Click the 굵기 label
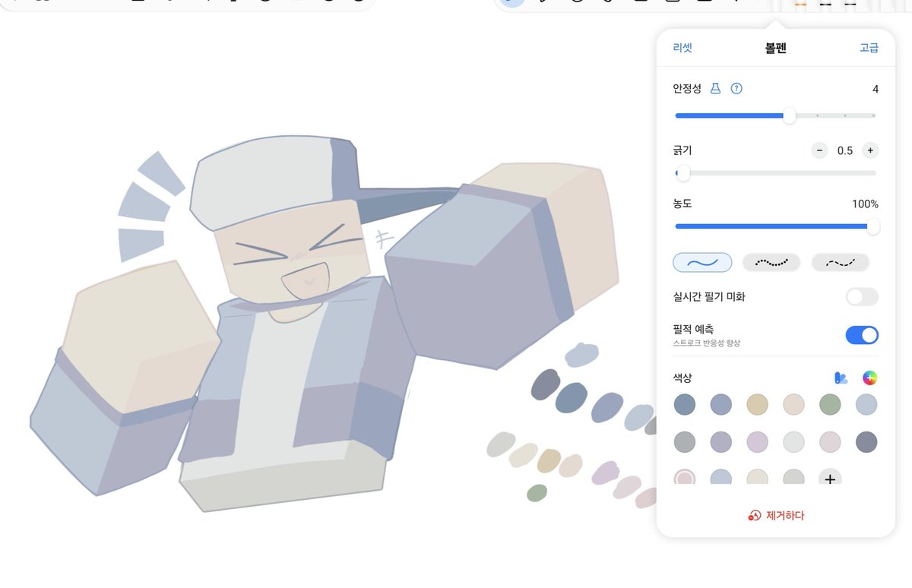This screenshot has height=588, width=912. (682, 150)
